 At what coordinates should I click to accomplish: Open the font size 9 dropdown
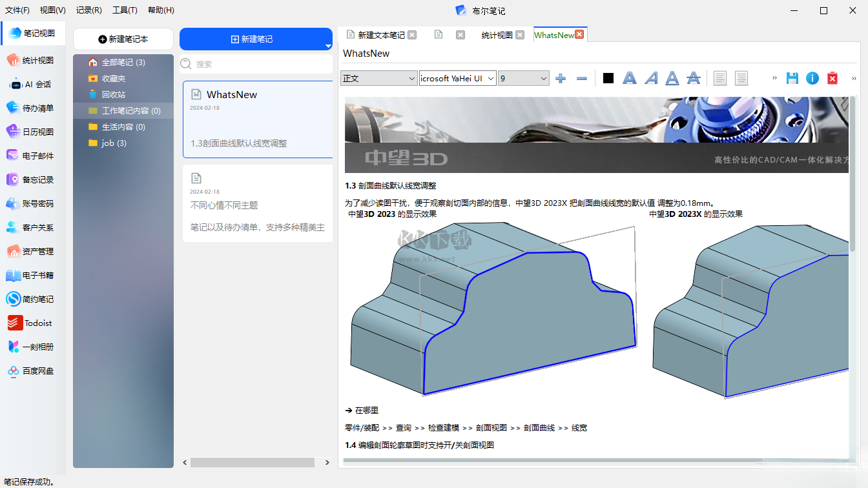523,78
